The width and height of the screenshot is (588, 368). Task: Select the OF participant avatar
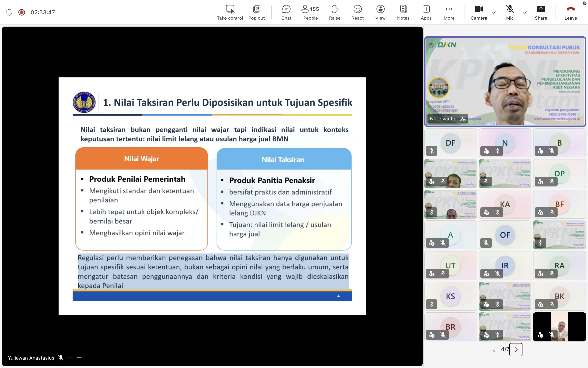click(505, 235)
